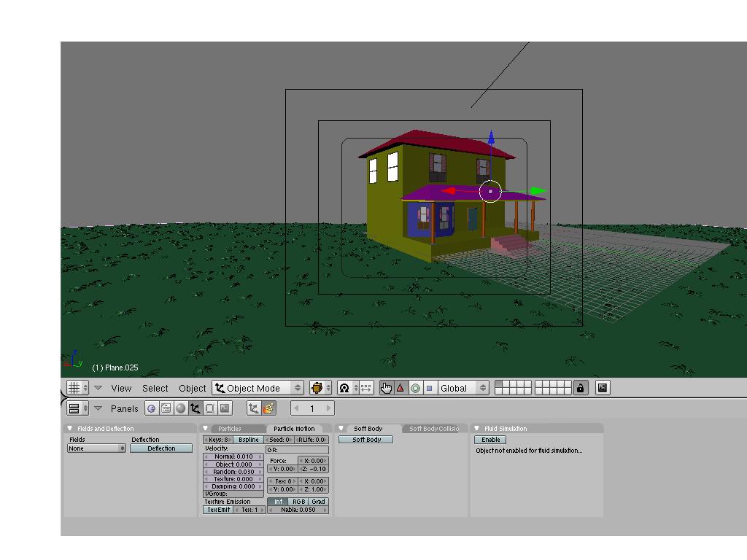The width and height of the screenshot is (747, 560).
Task: Toggle Bspline particle interpolation
Action: click(249, 440)
